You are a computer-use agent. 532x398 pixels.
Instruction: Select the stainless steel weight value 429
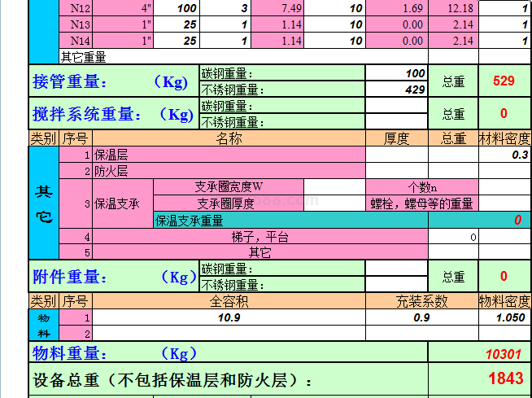pyautogui.click(x=396, y=90)
